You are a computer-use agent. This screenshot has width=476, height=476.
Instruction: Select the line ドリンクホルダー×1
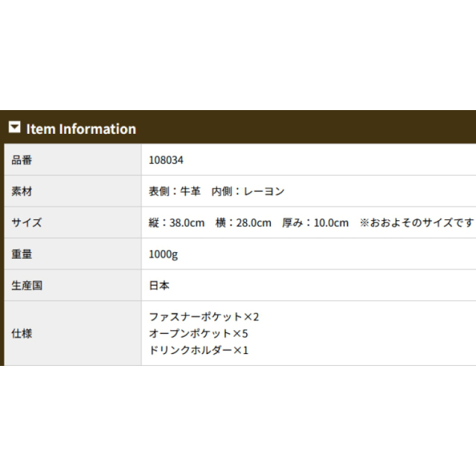pyautogui.click(x=199, y=350)
